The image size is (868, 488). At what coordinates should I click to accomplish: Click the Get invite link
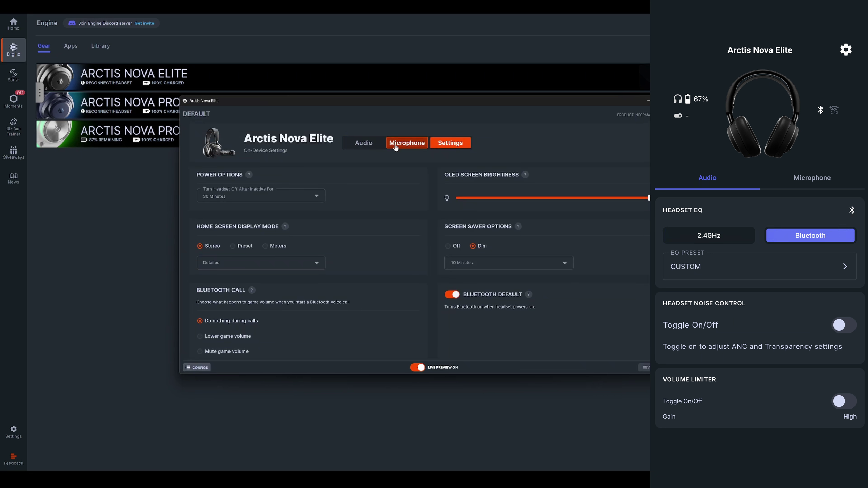144,23
